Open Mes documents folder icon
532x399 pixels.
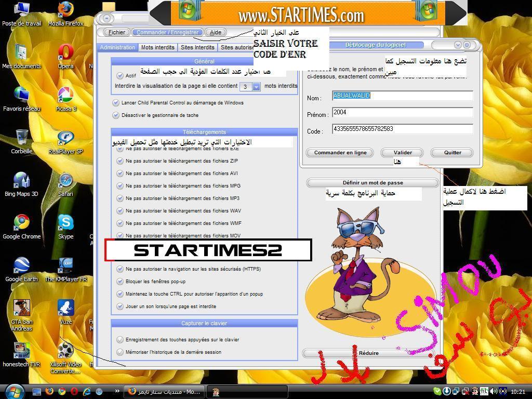(x=21, y=56)
